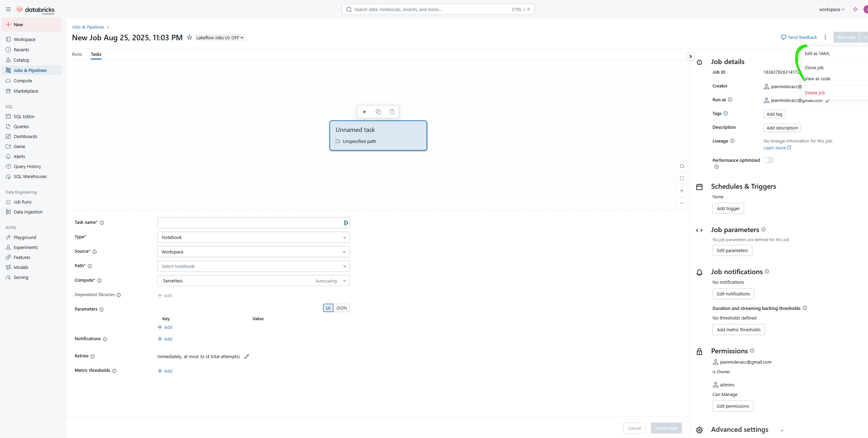Viewport: 868px width, 438px height.
Task: Click the fit to screen canvas icon
Action: [682, 178]
